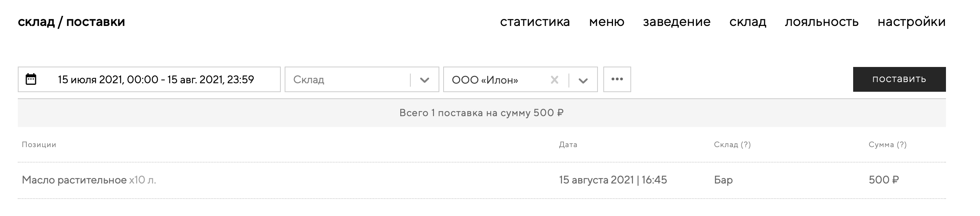The height and width of the screenshot is (216, 980).
Task: Click the calendar icon in date field
Action: pyautogui.click(x=31, y=79)
